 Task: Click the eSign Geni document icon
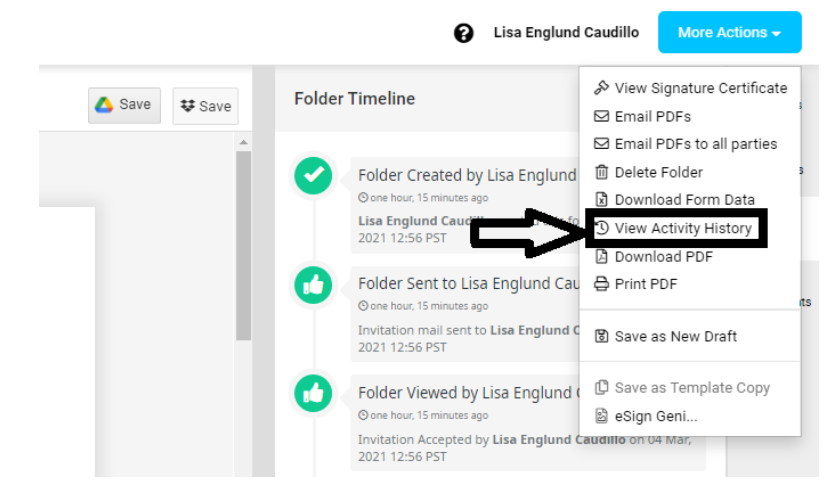(601, 415)
